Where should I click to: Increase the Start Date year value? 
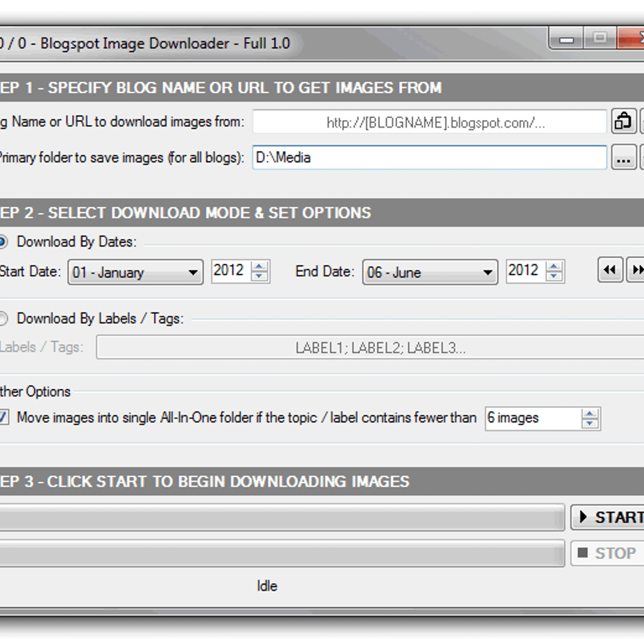259,266
